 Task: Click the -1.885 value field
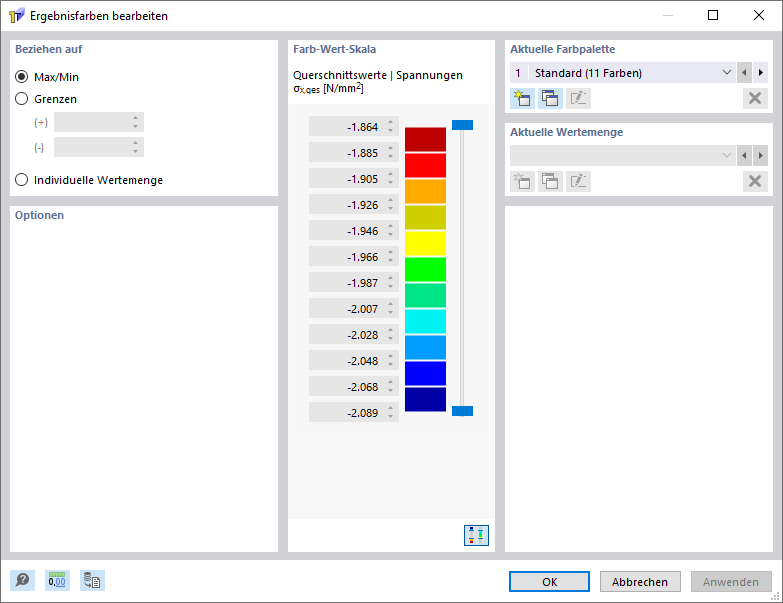pos(354,153)
